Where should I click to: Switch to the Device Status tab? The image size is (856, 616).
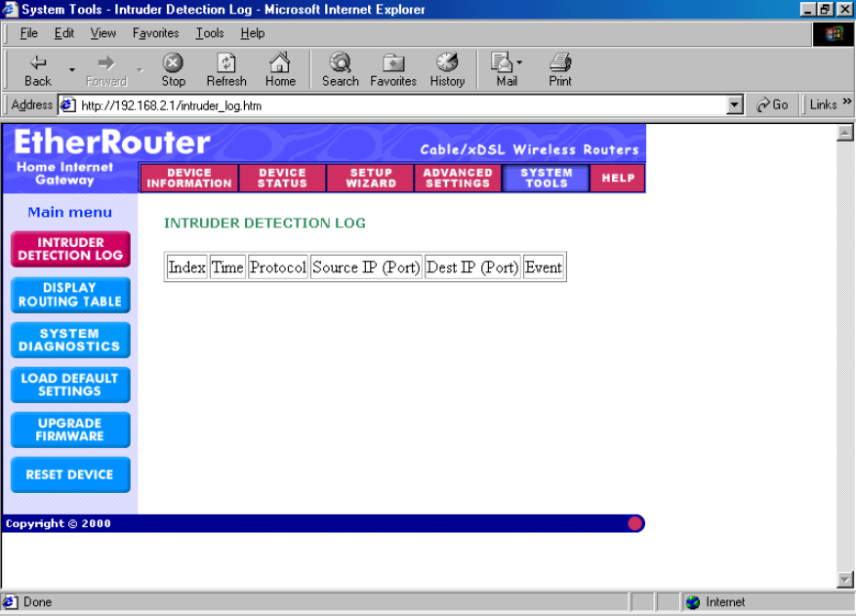pos(282,178)
